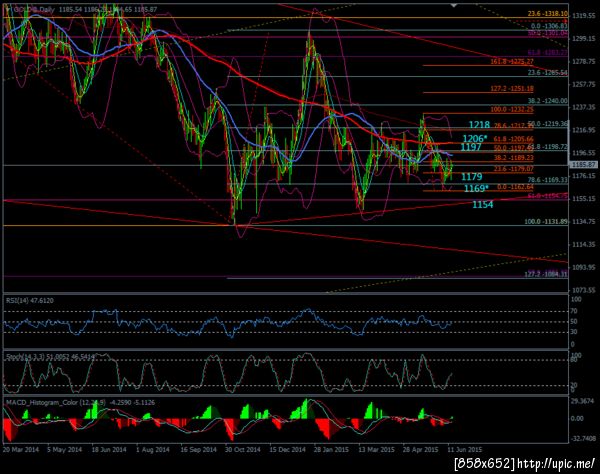Click the Fibonacci label 100.0 -1232.25
The image size is (600, 474).
(x=512, y=110)
